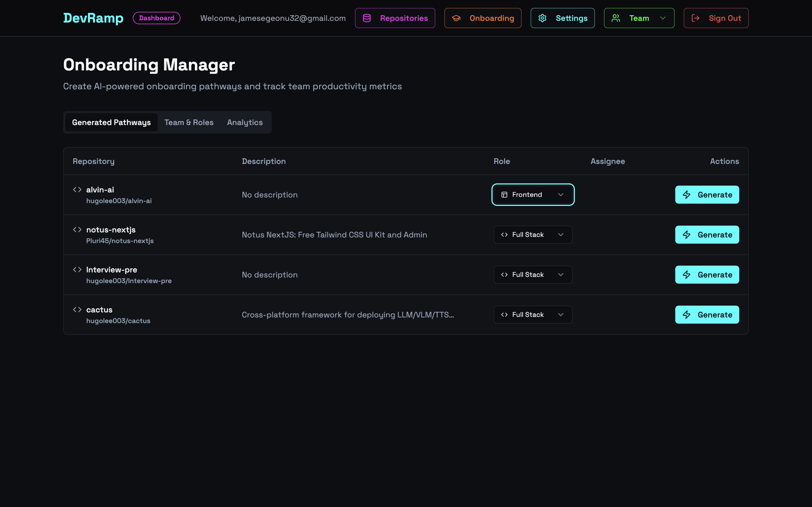Open the Frontend role dropdown for alvin-ai
Viewport: 812px width, 507px height.
pyautogui.click(x=533, y=194)
